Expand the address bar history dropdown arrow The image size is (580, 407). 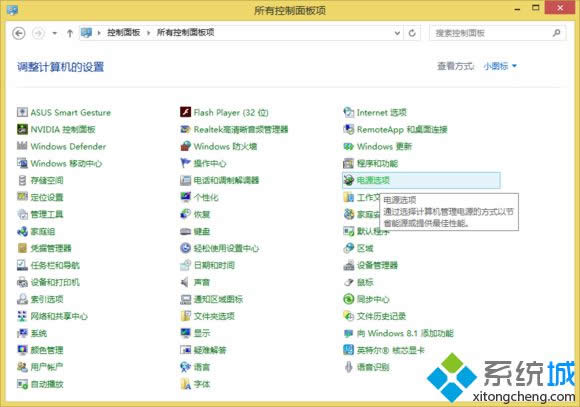click(x=397, y=33)
